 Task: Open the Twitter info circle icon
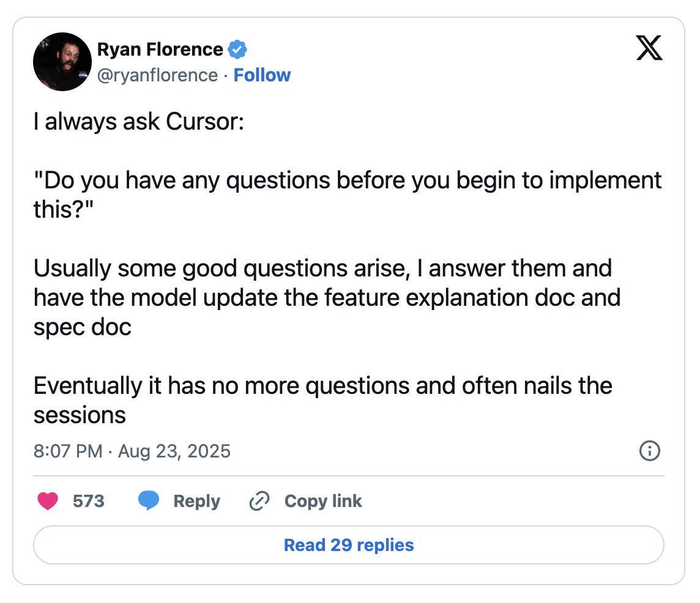pos(649,451)
